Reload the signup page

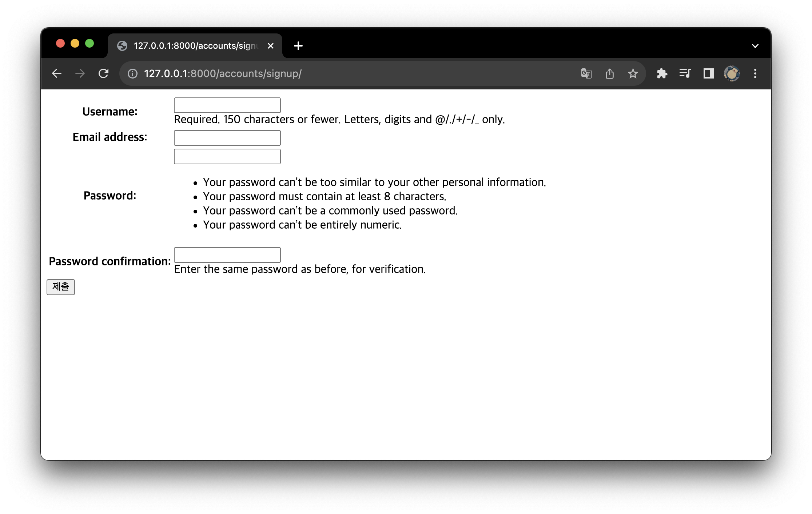click(104, 74)
